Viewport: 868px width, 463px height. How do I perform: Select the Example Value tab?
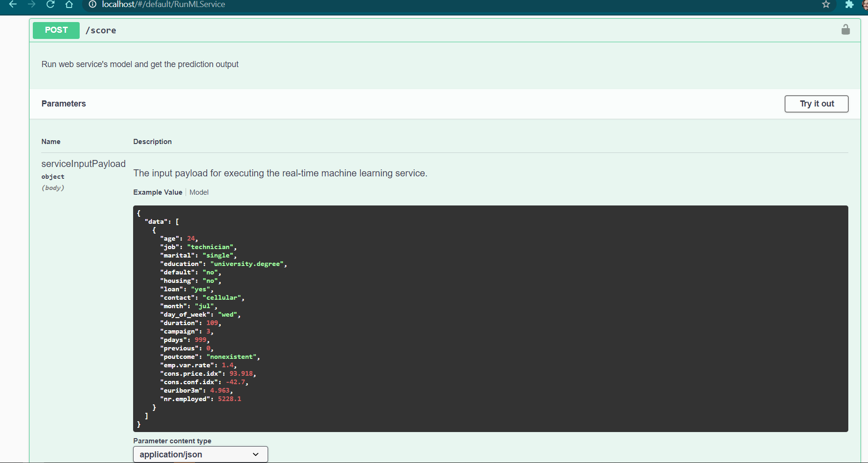tap(157, 192)
